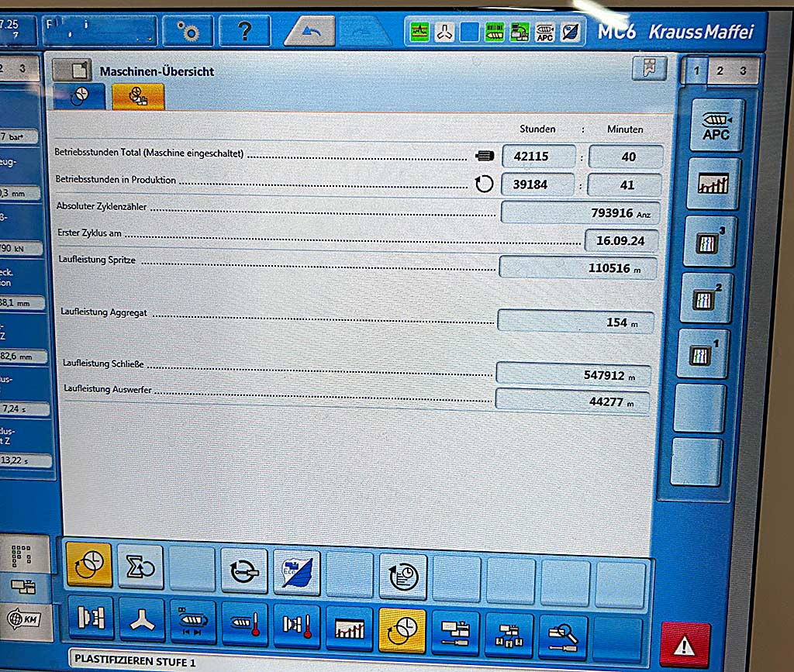Click the minutes field showing 40
The width and height of the screenshot is (794, 672).
coord(626,157)
